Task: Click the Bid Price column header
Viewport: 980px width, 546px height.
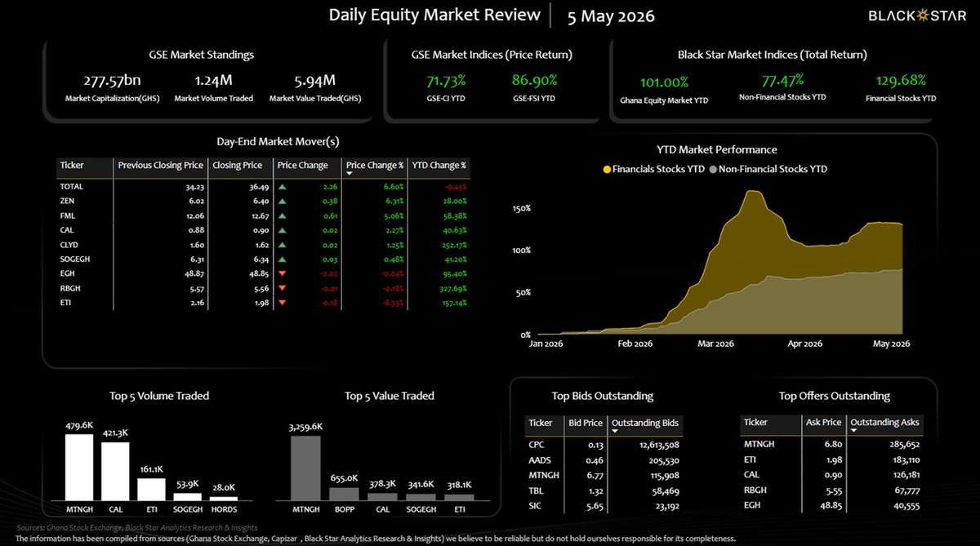Action: pos(585,423)
